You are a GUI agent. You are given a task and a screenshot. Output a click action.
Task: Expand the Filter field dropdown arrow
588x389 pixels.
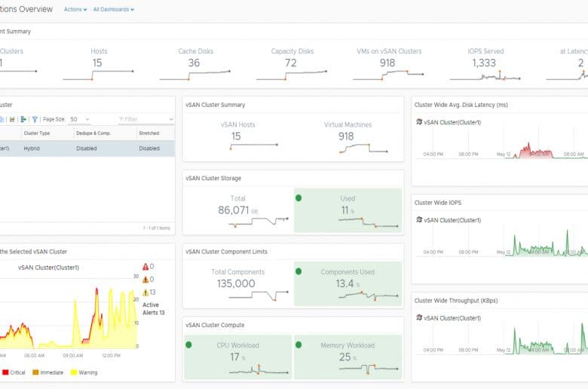(x=171, y=119)
